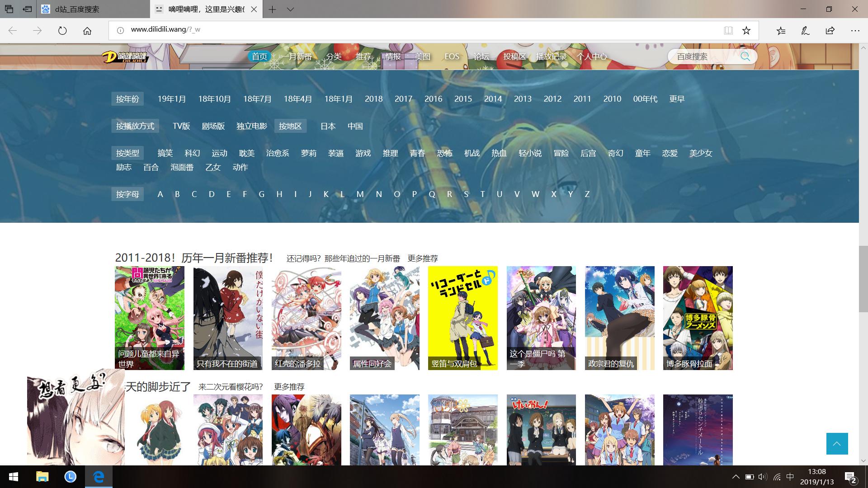The width and height of the screenshot is (868, 488).
Task: Click the add notes pen icon
Action: tap(805, 30)
